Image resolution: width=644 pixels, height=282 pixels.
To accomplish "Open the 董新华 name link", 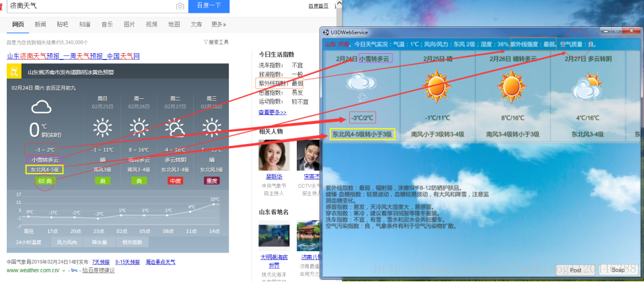I will tap(274, 177).
